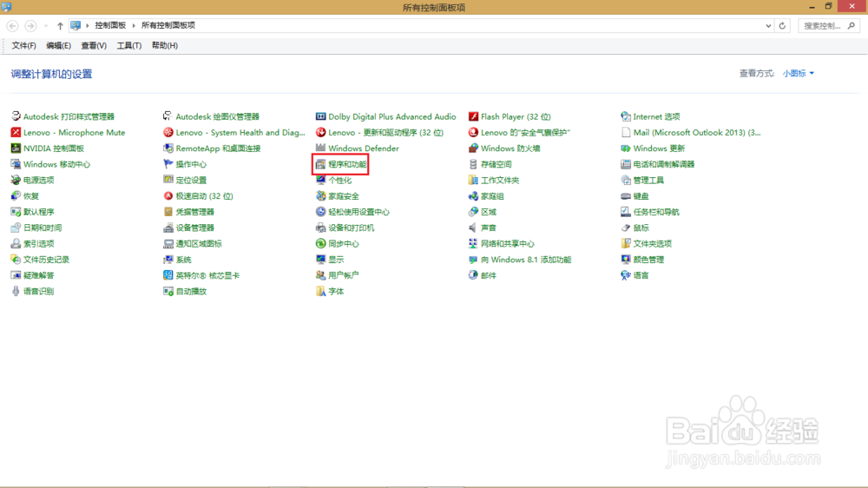
Task: Click the 程序和功能 icon
Action: tap(320, 164)
